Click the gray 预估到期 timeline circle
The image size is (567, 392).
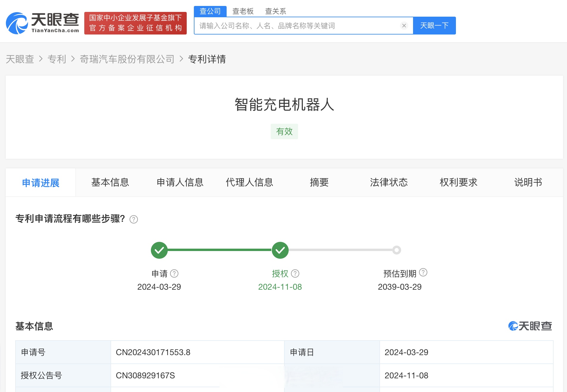click(x=396, y=250)
